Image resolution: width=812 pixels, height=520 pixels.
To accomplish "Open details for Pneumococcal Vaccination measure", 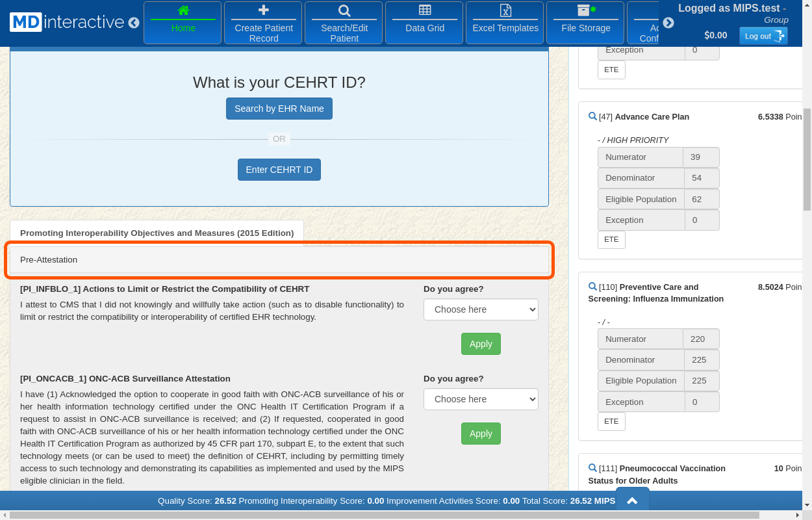I will [x=592, y=468].
